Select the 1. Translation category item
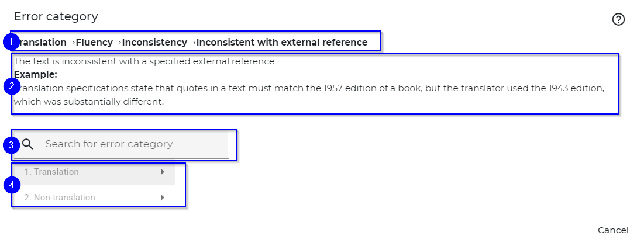The image size is (644, 246). coord(94,172)
